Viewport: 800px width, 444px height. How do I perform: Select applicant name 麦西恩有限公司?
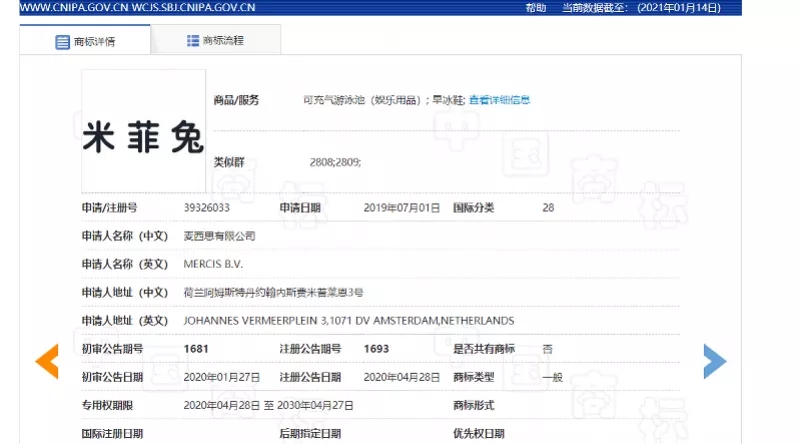[219, 236]
